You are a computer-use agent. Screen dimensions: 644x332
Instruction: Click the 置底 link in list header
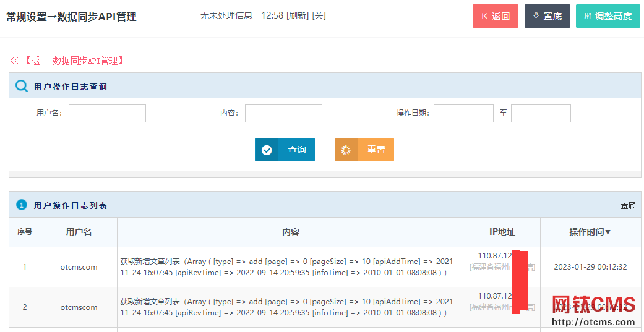click(x=628, y=205)
